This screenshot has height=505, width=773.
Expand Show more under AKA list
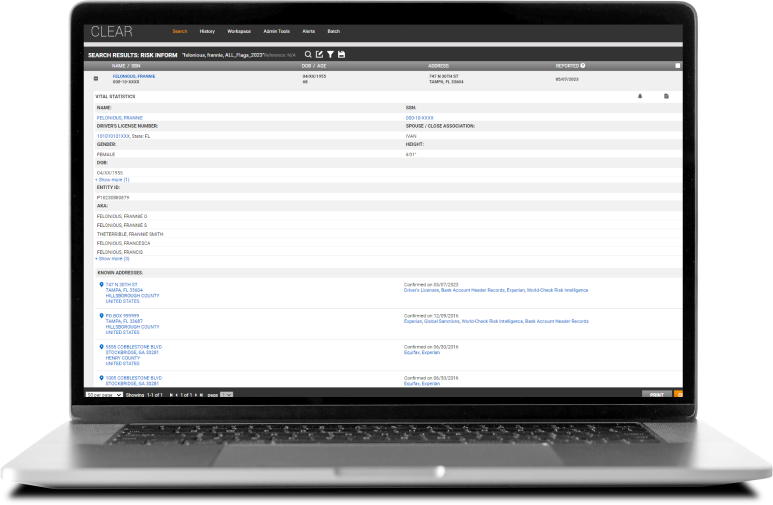pos(112,258)
